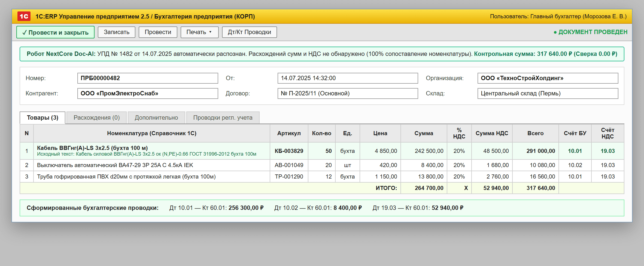Image resolution: width=644 pixels, height=266 pixels.
Task: Click posting Дт 19.03 — Кт 60.01
Action: tap(418, 208)
